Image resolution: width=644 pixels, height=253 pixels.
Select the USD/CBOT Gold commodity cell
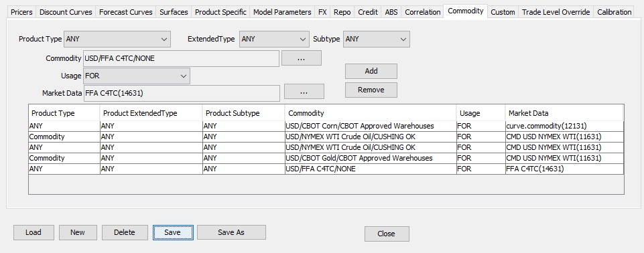coord(371,158)
